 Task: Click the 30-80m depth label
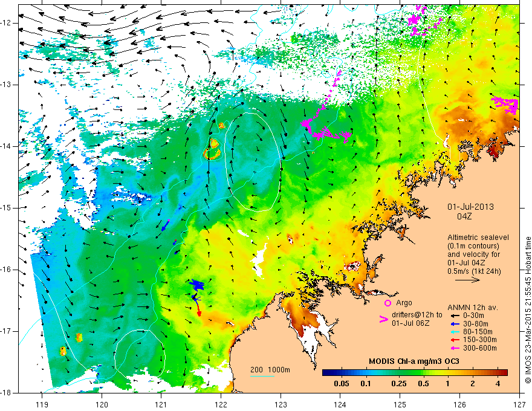click(476, 324)
